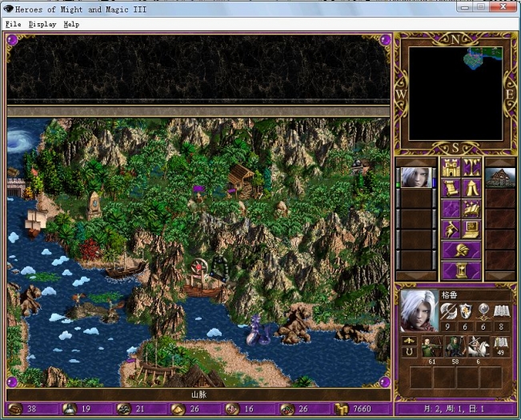Open the Cast Spell spellbook button
Image resolution: width=521 pixels, height=420 pixels.
pos(471,209)
